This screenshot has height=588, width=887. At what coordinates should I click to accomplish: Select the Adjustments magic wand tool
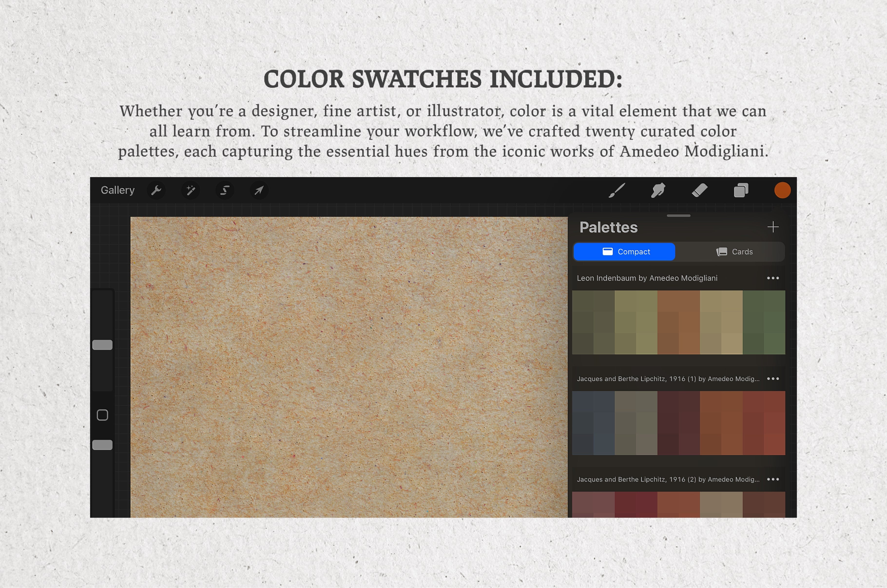click(x=191, y=190)
